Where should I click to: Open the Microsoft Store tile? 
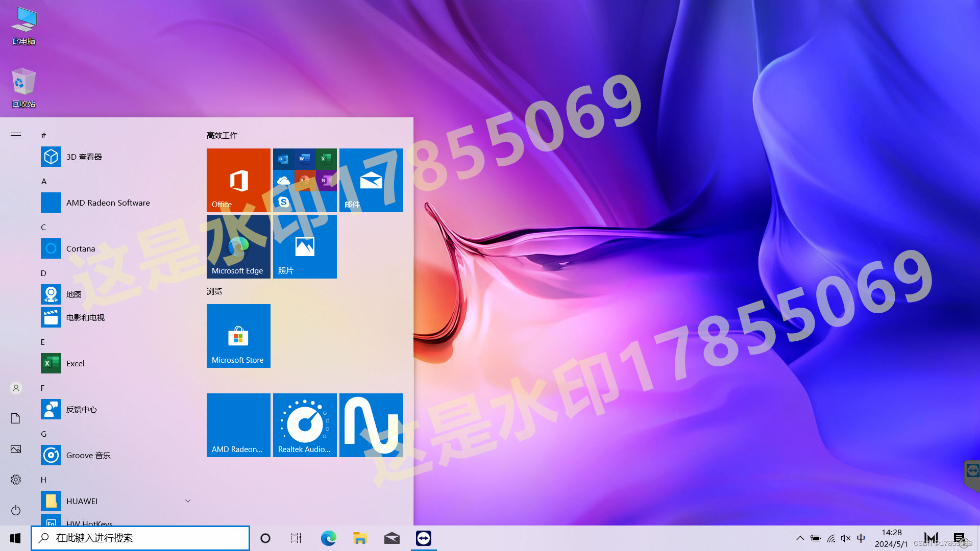238,336
